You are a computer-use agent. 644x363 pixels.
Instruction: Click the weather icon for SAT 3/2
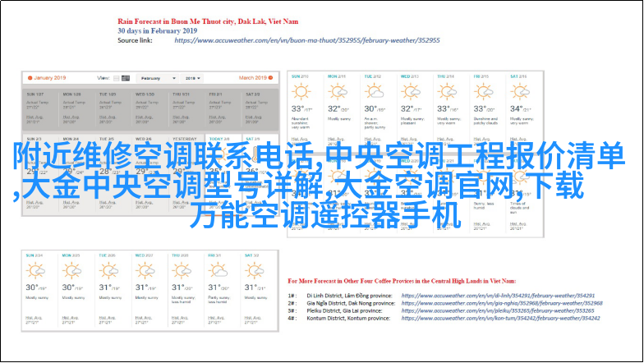pyautogui.click(x=255, y=271)
